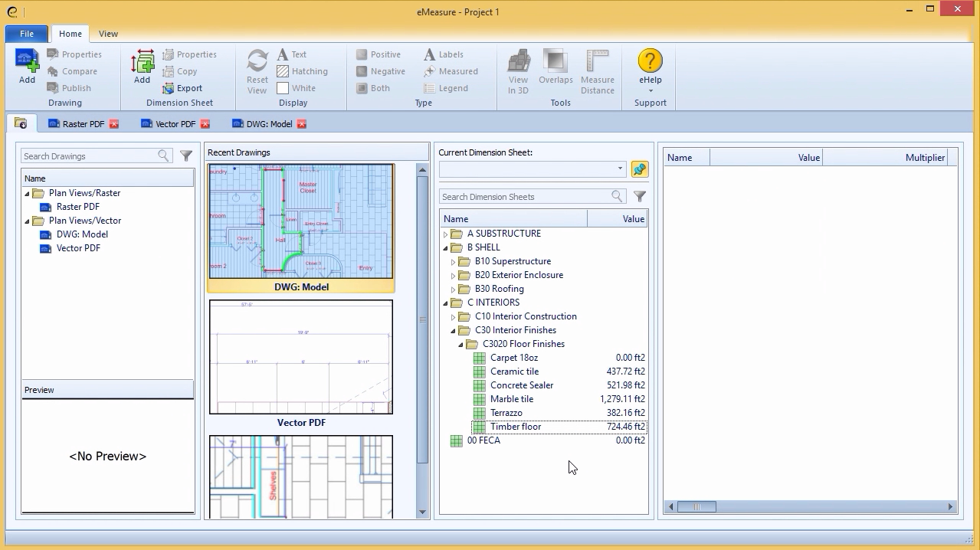This screenshot has height=550, width=980.
Task: Select the Vector PDF document tab
Action: point(175,124)
